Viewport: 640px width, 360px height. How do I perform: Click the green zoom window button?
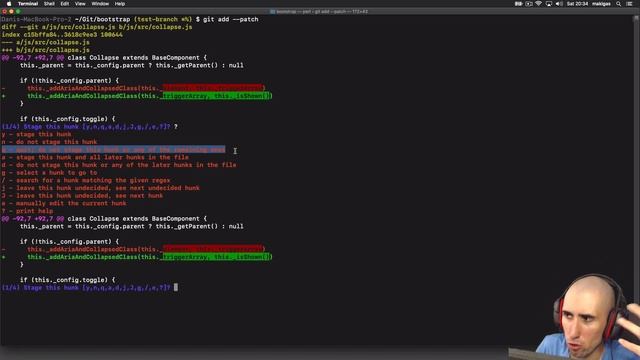(x=18, y=11)
